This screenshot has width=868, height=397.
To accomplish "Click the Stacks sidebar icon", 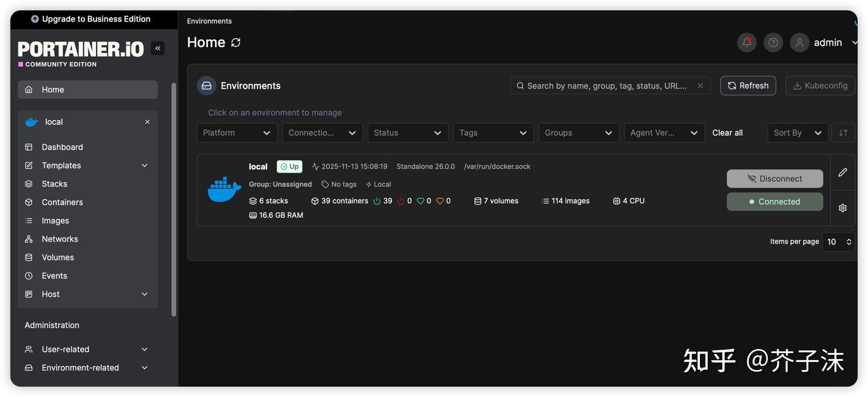I will [28, 183].
